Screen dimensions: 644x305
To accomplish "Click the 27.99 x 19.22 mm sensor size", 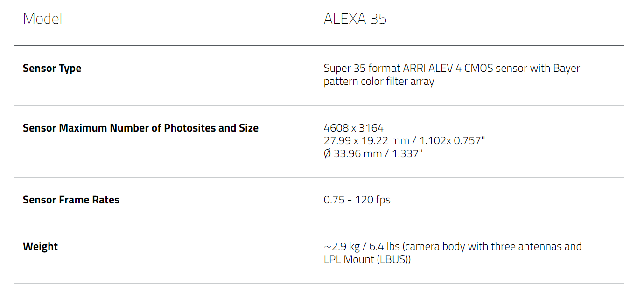I will tap(365, 140).
